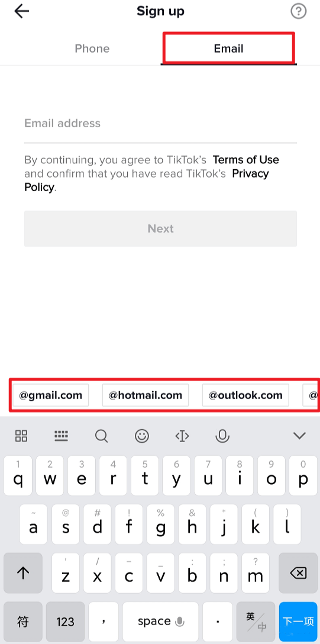Tap the text cursor move icon
Viewport: 320px width, 644px height.
coord(182,436)
